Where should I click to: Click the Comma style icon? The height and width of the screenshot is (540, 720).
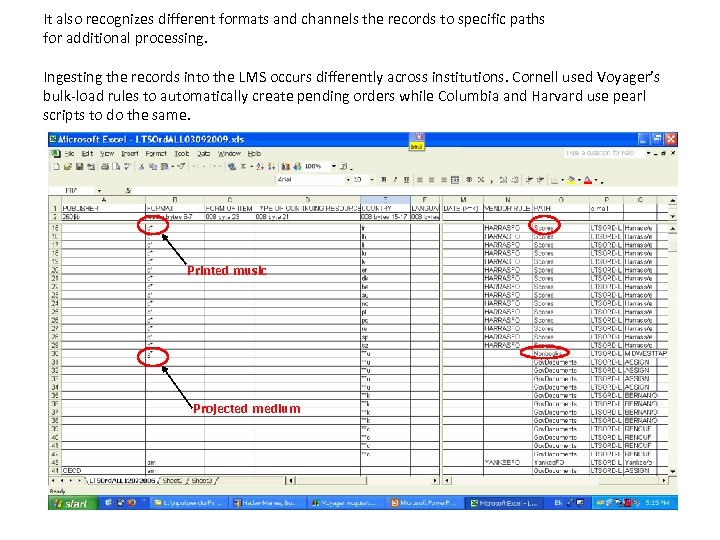(x=492, y=180)
